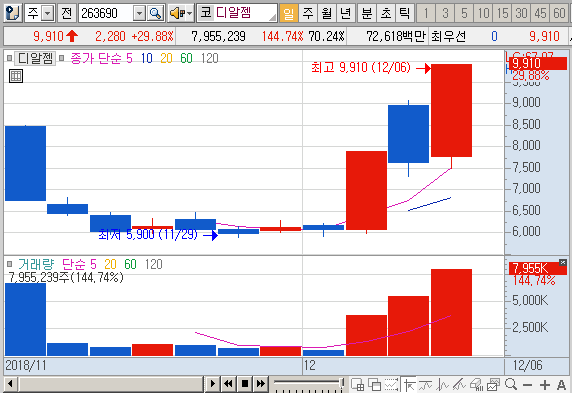Screen dimensions: 572x393
Task: Close the volume pane with its small X button
Action: pos(563,262)
